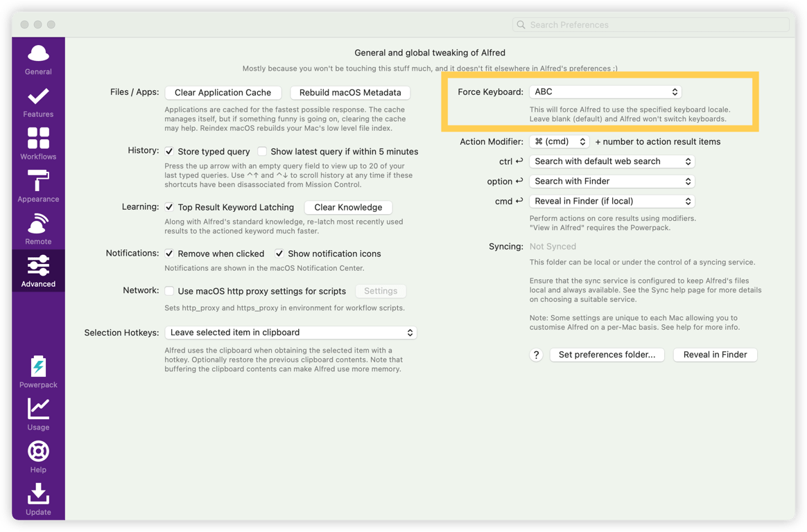Open the Update section
This screenshot has height=532, width=807.
click(x=38, y=499)
